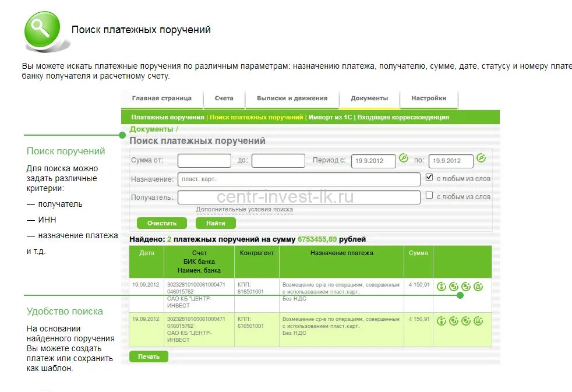Screen dimensions: 572x392
Task: Open calendar picker for 'по' end date
Action: click(481, 158)
